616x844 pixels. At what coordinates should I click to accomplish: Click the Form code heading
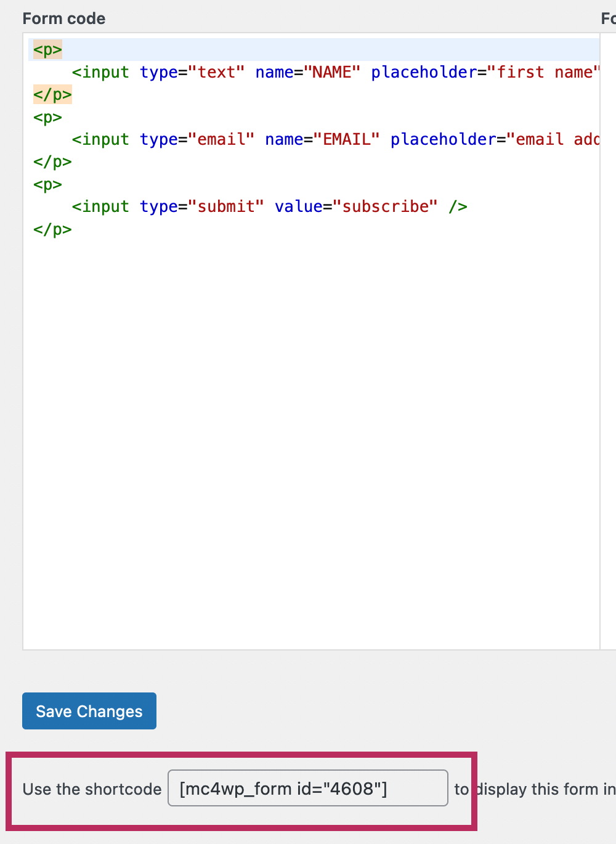click(64, 18)
